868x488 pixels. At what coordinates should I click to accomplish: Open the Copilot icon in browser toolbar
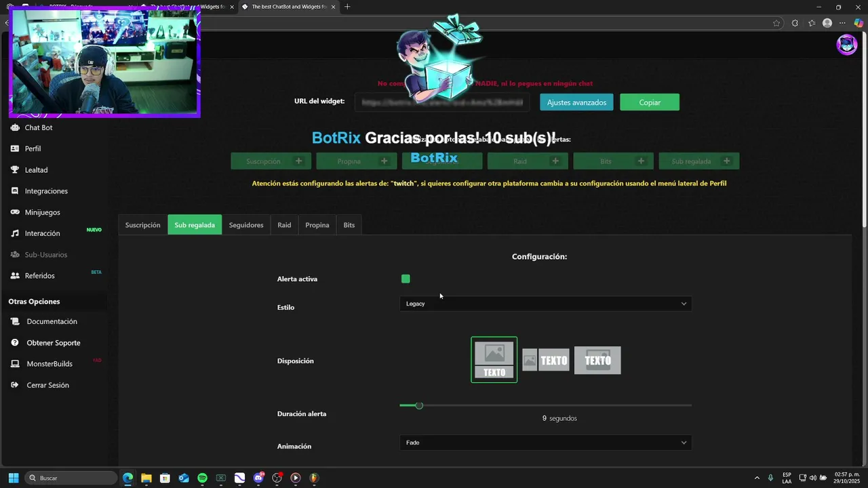(859, 23)
